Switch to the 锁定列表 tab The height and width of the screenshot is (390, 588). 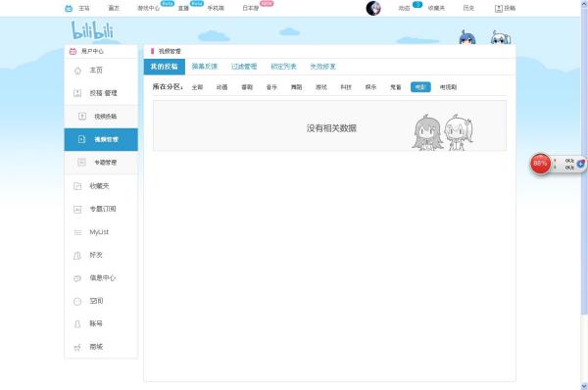[x=283, y=67]
